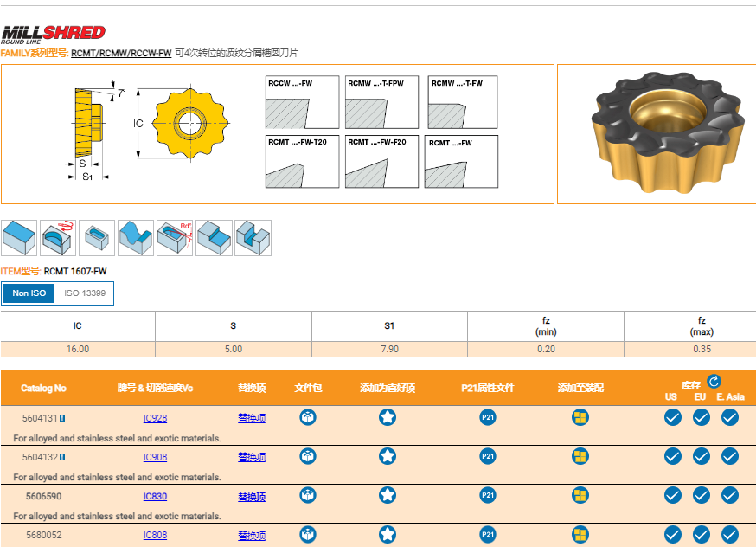Refresh stock availability next to 库存
This screenshot has width=756, height=547.
pos(714,381)
